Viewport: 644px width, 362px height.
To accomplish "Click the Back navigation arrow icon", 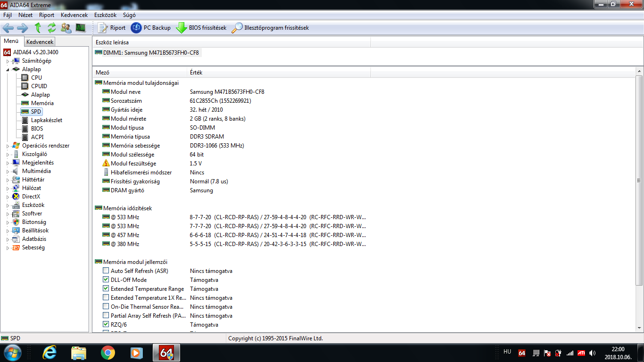I will coord(8,28).
